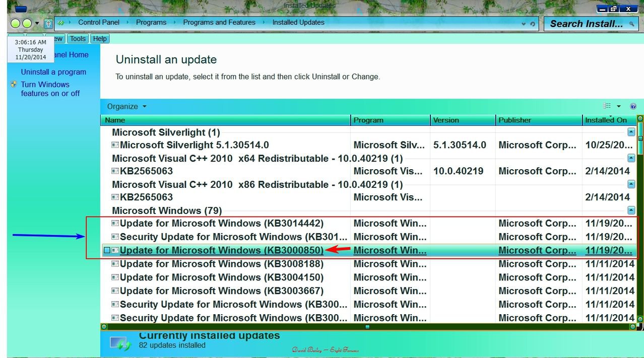The height and width of the screenshot is (358, 644).
Task: Collapse the Microsoft Silverlight (1) group
Action: 631,132
